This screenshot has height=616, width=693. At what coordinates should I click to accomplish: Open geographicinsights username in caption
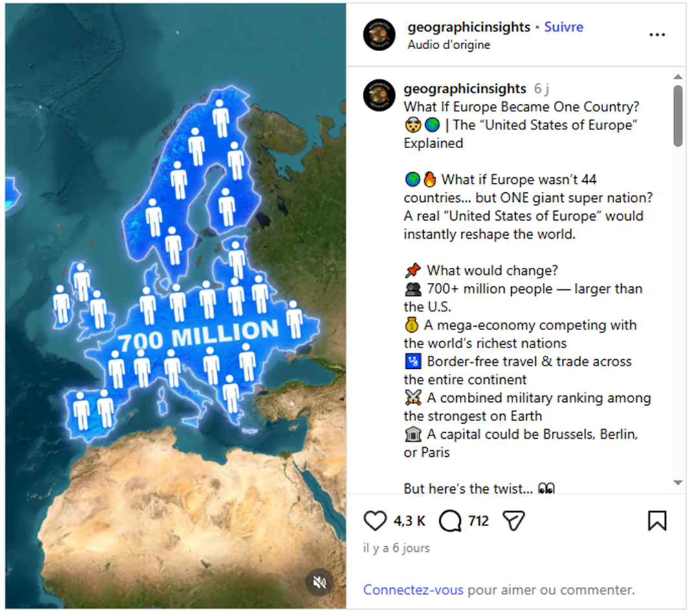pyautogui.click(x=465, y=89)
